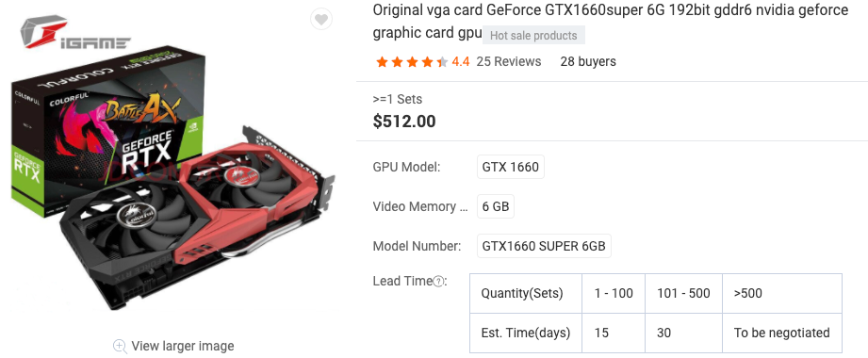Image resolution: width=868 pixels, height=358 pixels.
Task: Click the GeForce RTX box in image
Action: coord(108,133)
